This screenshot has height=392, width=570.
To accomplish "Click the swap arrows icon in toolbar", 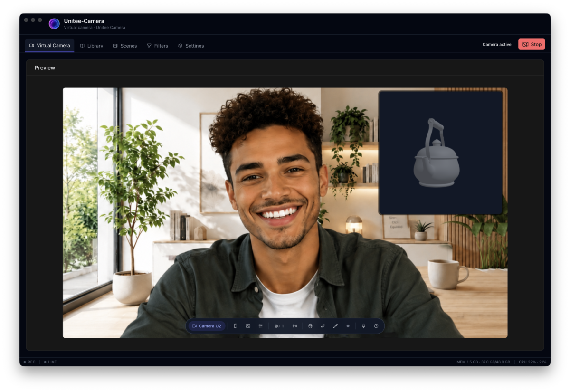I will tap(323, 326).
